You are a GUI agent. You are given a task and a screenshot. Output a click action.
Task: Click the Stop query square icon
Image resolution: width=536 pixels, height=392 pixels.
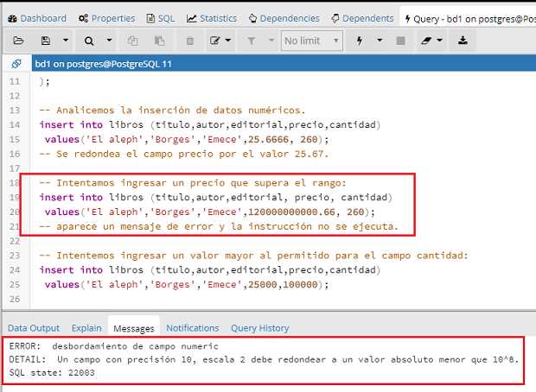pos(400,41)
